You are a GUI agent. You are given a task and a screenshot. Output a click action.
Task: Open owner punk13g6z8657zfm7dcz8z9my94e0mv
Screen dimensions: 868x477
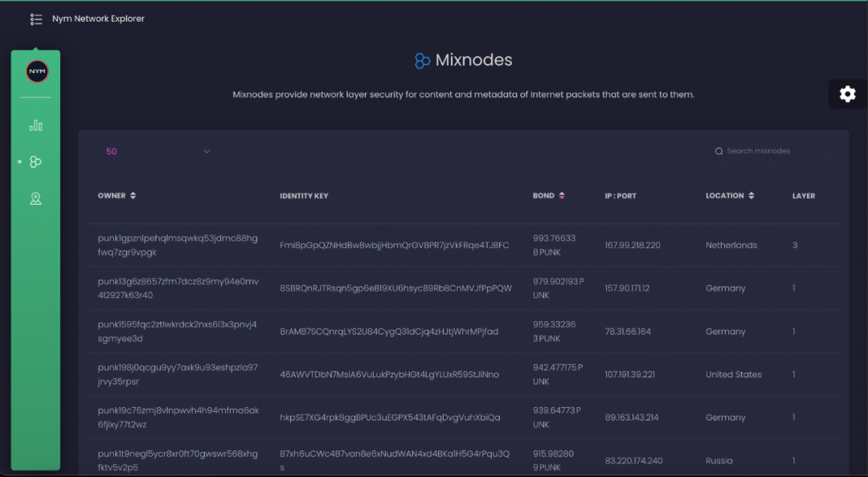[178, 288]
